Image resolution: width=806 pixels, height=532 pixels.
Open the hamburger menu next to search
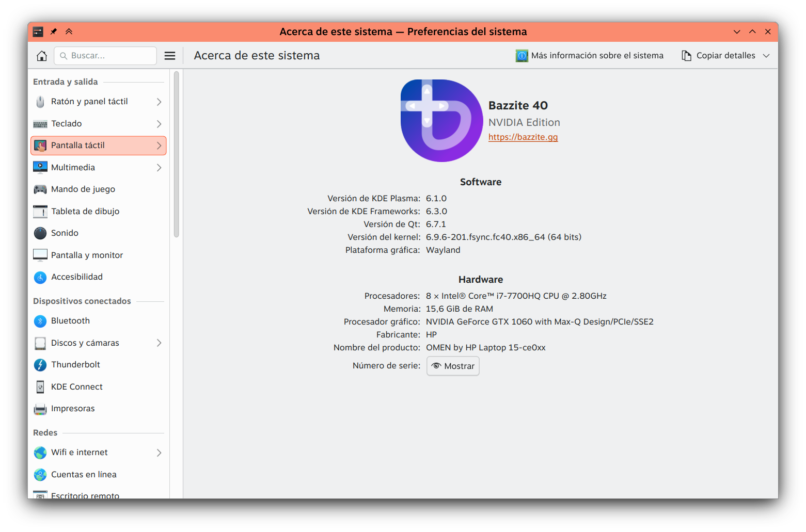pyautogui.click(x=170, y=56)
